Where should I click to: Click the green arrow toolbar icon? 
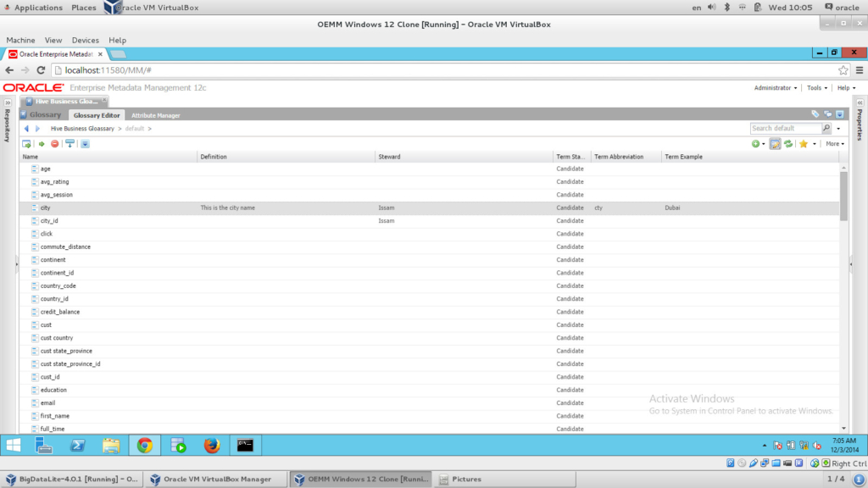click(42, 144)
